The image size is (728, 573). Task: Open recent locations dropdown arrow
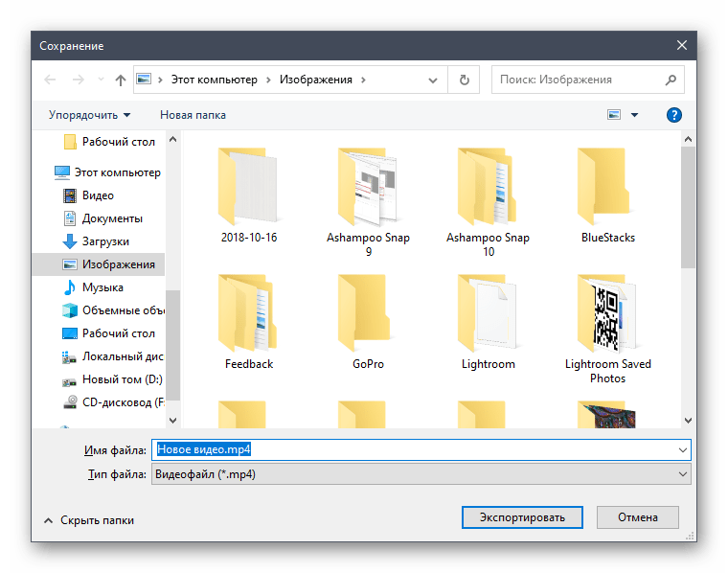101,80
